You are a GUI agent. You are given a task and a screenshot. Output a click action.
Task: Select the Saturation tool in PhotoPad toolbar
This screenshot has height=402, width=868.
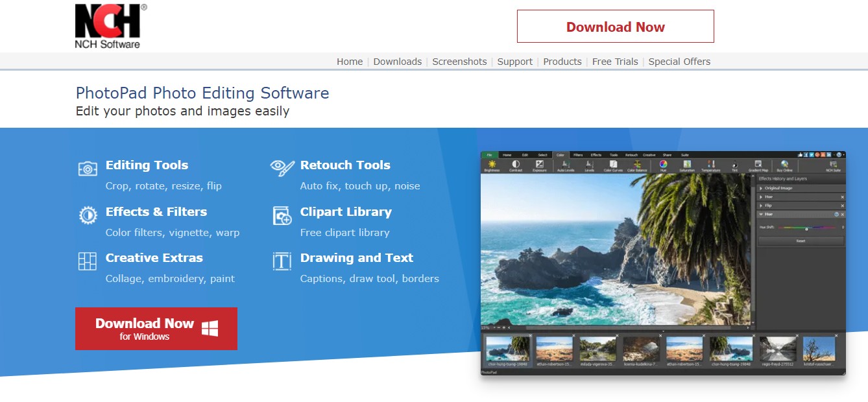click(x=687, y=166)
